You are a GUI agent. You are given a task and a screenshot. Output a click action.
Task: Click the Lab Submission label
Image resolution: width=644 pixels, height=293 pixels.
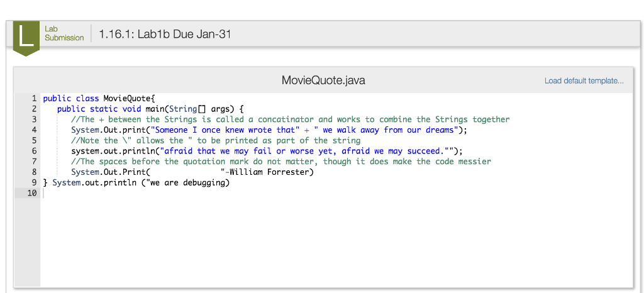[x=64, y=33]
